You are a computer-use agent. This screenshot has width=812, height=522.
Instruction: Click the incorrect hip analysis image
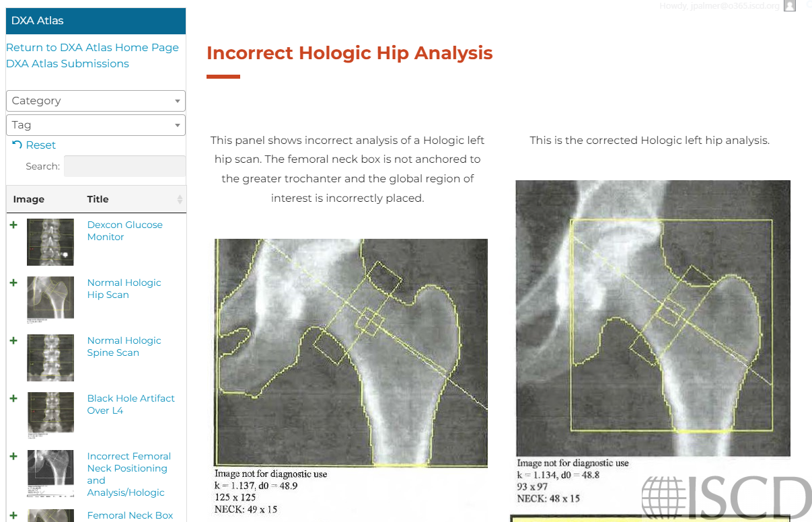point(350,352)
